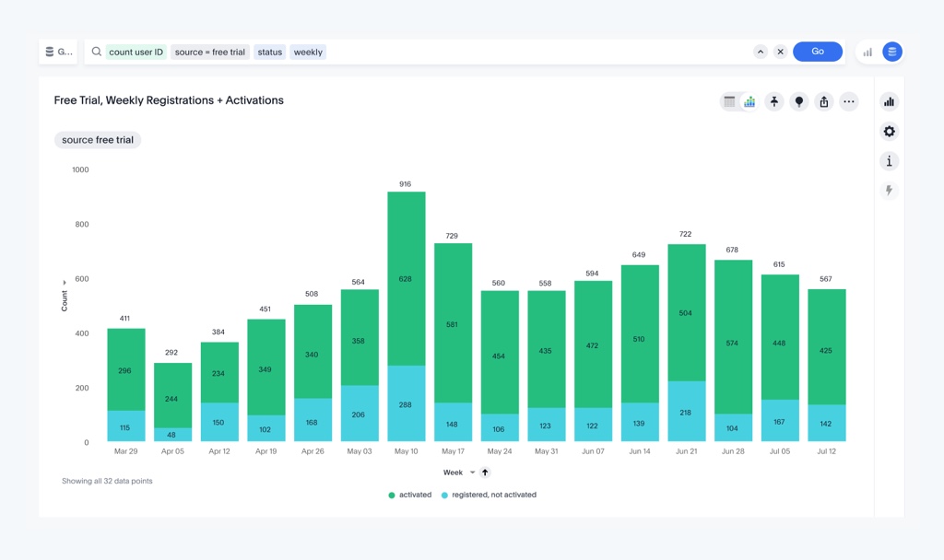Pin the chart using the pin icon

[774, 101]
